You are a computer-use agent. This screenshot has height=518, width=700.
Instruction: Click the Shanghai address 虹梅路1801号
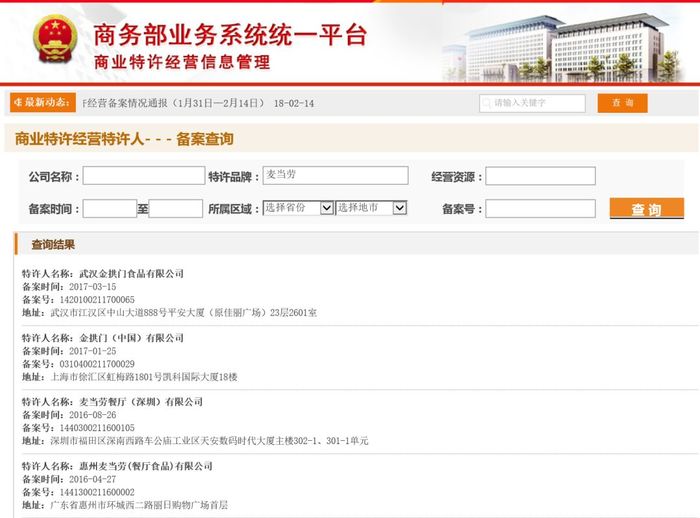[x=143, y=377]
